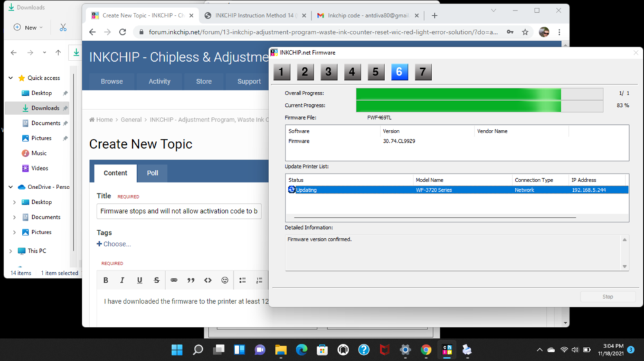Open the emoji picker in the editor
The width and height of the screenshot is (644, 361).
pyautogui.click(x=225, y=281)
